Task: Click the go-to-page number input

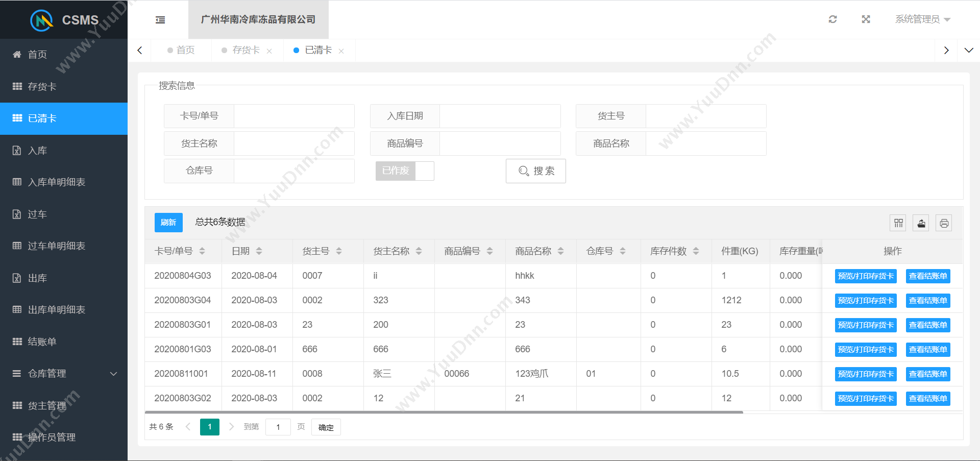Action: tap(278, 427)
